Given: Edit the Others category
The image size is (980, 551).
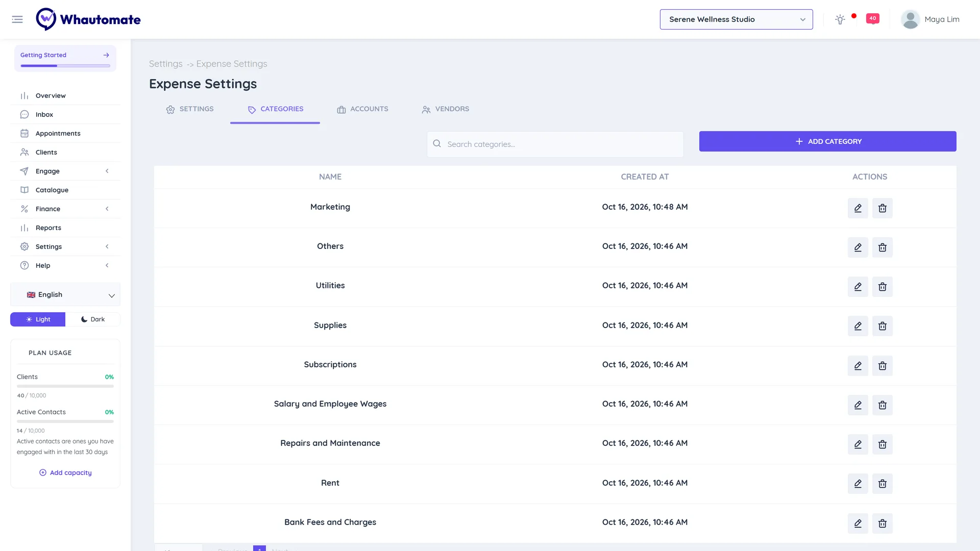Looking at the screenshot, I should pos(858,247).
